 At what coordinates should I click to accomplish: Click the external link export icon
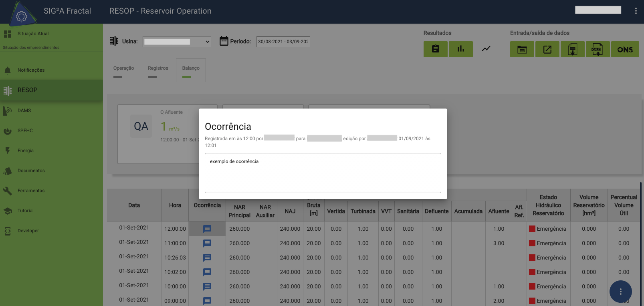point(547,50)
